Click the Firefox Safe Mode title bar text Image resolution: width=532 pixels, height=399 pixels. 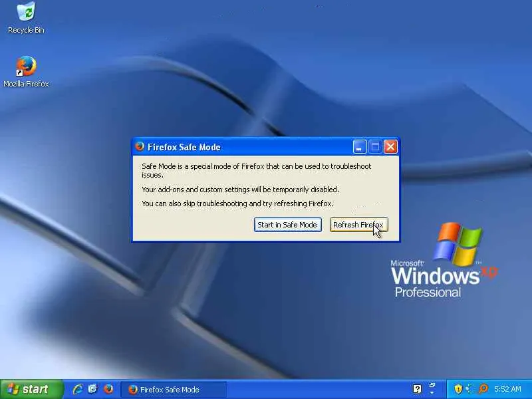[184, 147]
